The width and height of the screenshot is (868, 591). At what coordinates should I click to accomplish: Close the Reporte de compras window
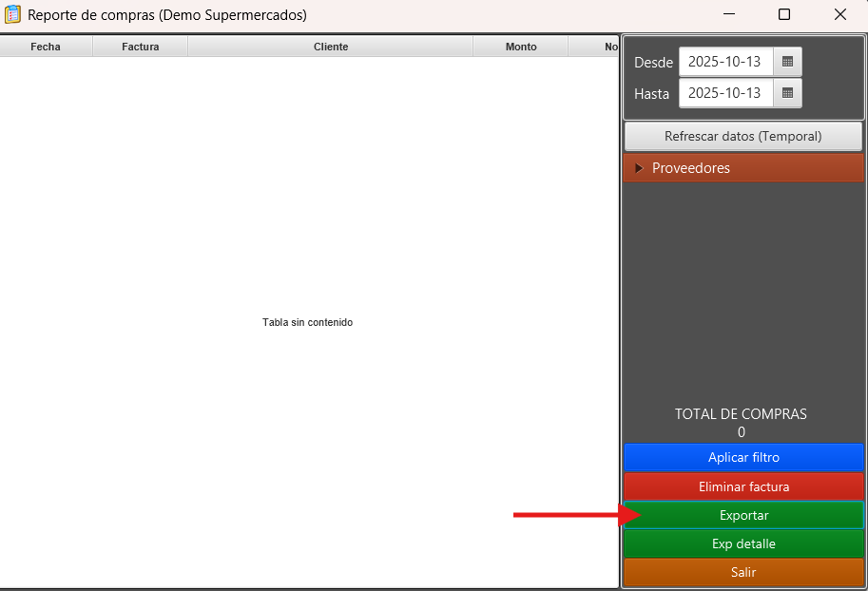tap(839, 15)
